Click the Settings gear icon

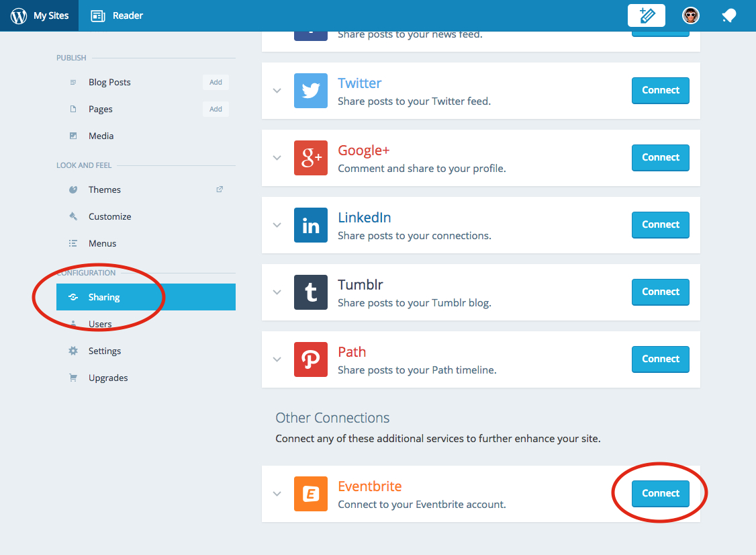tap(73, 351)
